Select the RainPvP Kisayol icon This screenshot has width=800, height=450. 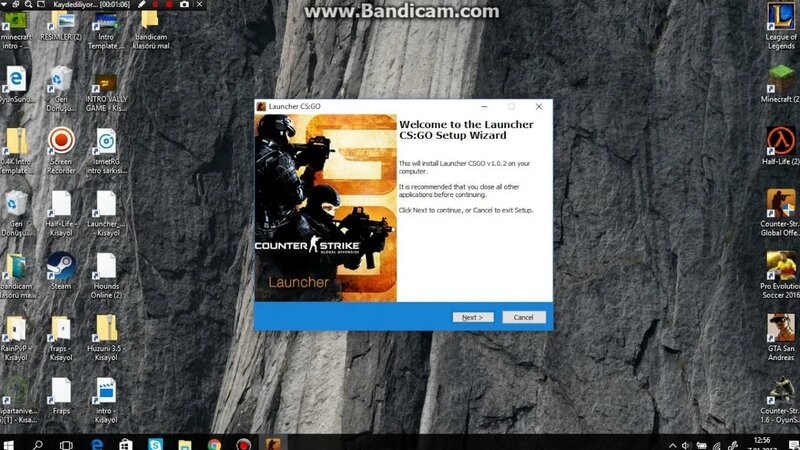[x=16, y=338]
